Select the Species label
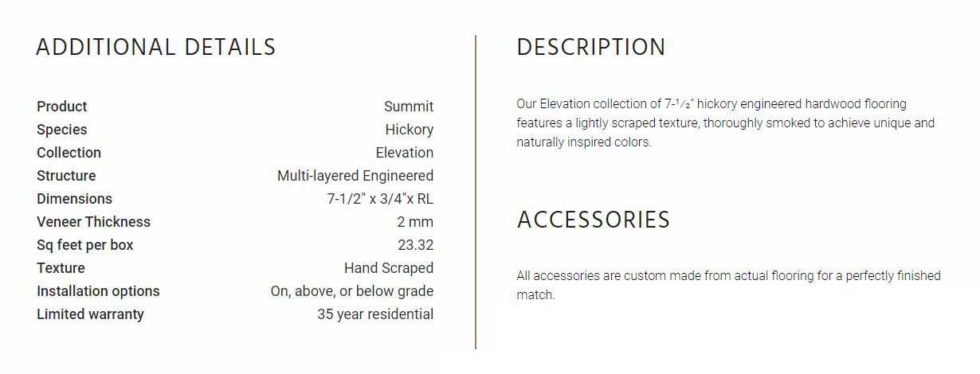The image size is (980, 374). click(62, 130)
